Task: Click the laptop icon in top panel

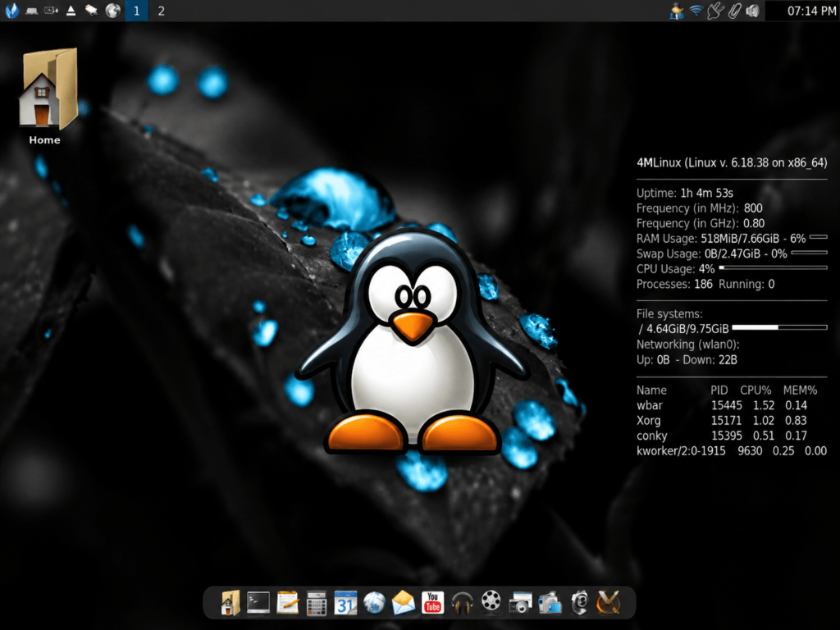Action: click(32, 11)
